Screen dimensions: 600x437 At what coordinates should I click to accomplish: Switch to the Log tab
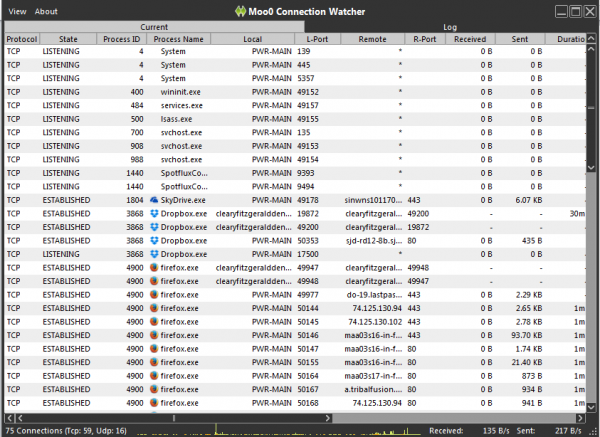coord(450,27)
